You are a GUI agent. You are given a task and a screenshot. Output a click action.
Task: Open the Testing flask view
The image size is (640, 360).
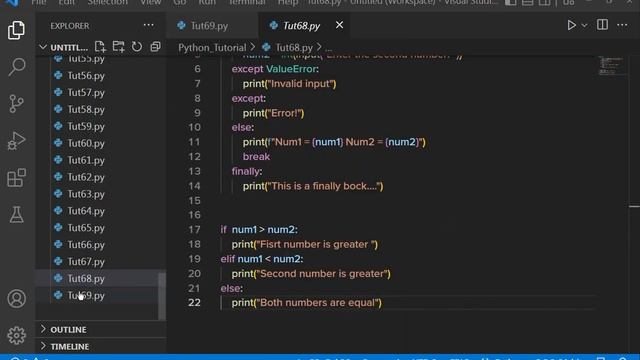pos(16,215)
